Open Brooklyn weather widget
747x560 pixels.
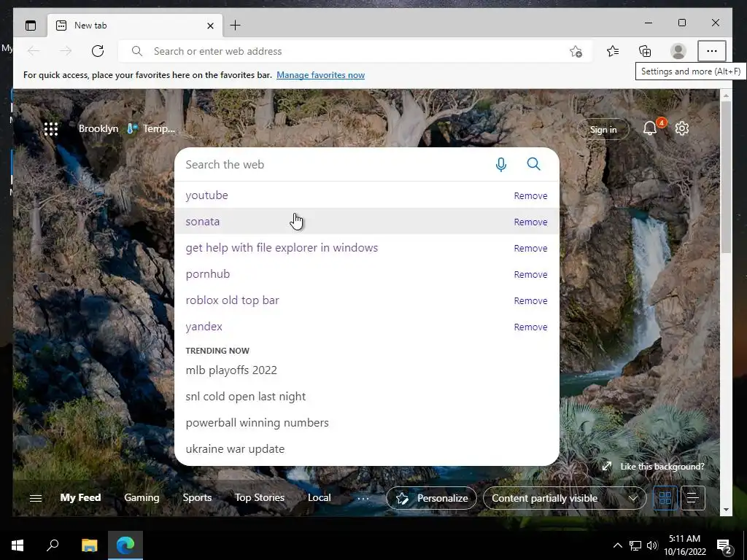click(127, 128)
